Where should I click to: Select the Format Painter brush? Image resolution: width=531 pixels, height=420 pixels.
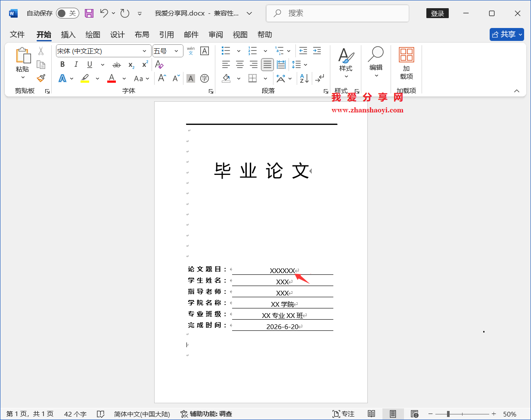click(41, 78)
